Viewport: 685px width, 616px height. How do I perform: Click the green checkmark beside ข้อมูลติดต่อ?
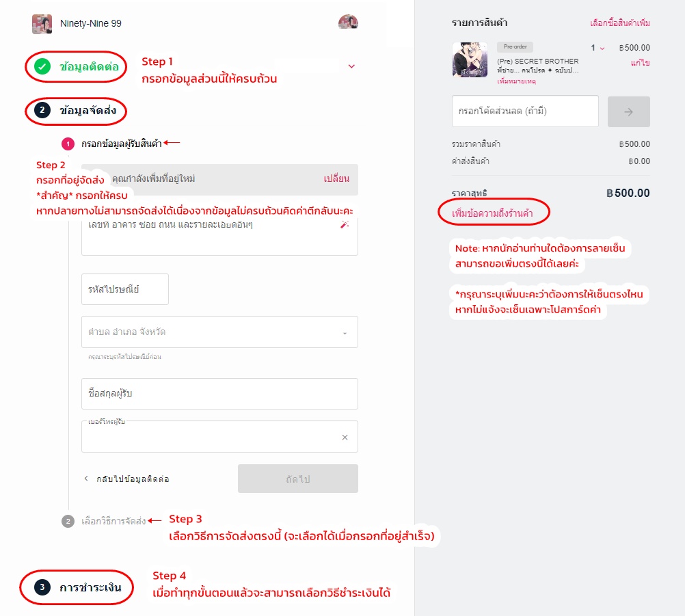tap(42, 66)
